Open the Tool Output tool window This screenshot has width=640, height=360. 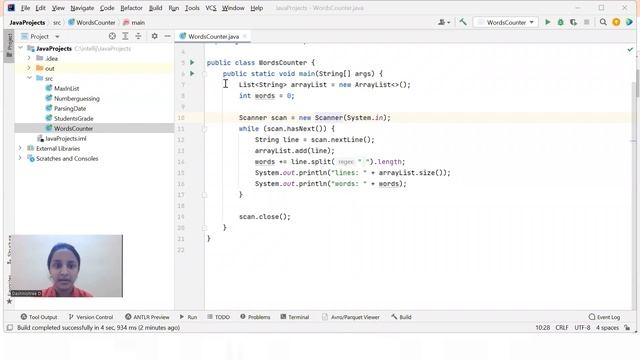39,317
